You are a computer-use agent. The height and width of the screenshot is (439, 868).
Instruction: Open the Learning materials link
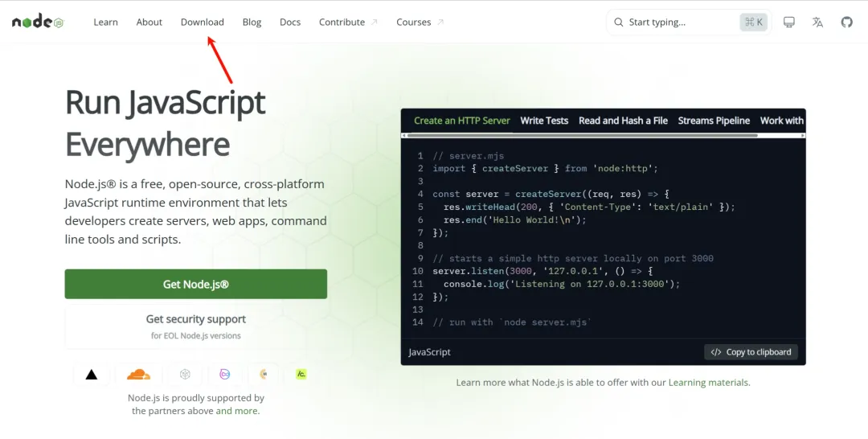point(709,383)
